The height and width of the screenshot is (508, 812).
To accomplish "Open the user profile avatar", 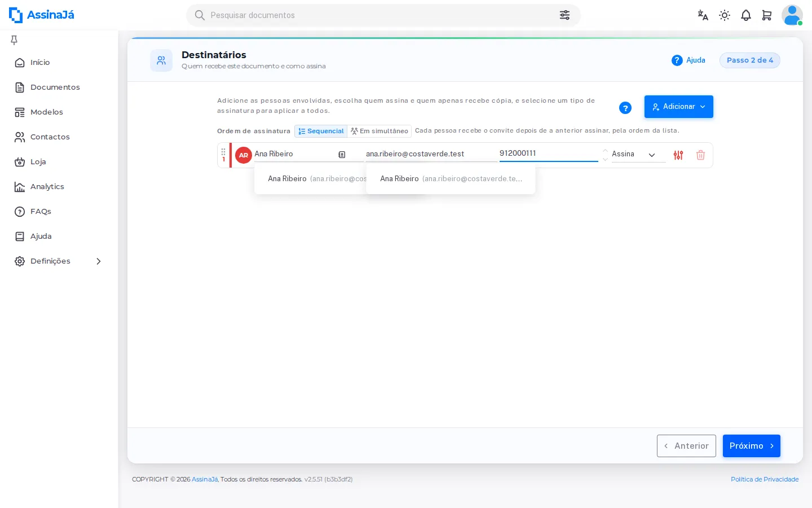I will click(x=792, y=15).
